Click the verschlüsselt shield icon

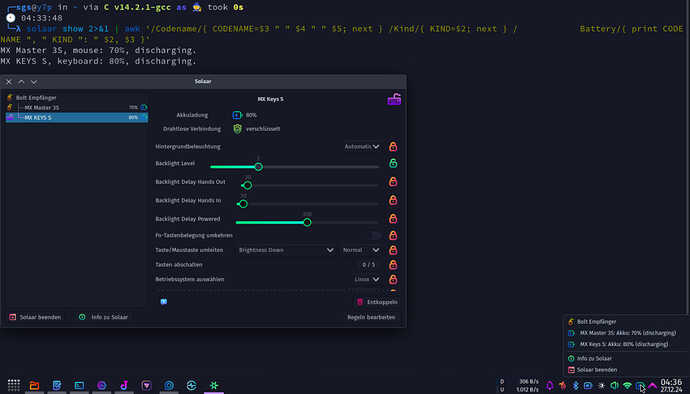click(238, 129)
